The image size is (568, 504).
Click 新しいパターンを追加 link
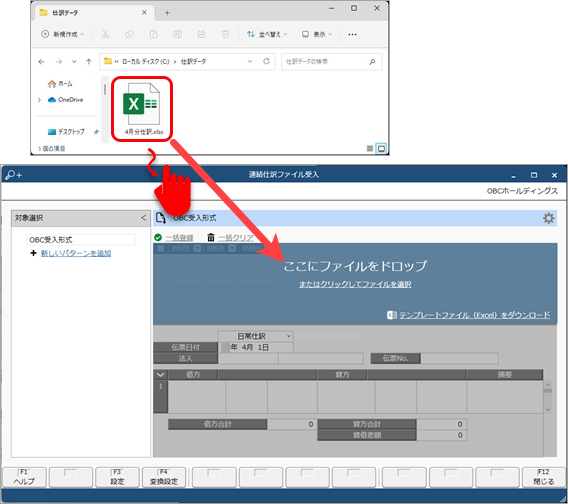pyautogui.click(x=76, y=253)
